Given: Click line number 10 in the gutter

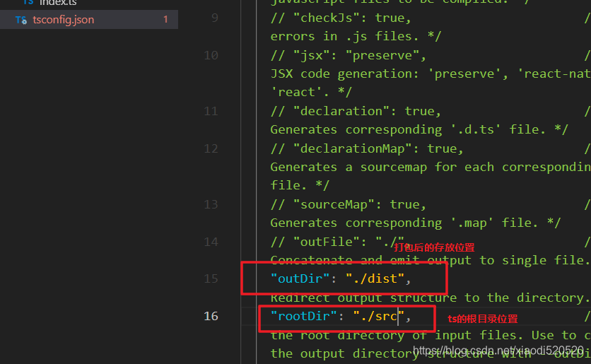Looking at the screenshot, I should pos(211,55).
